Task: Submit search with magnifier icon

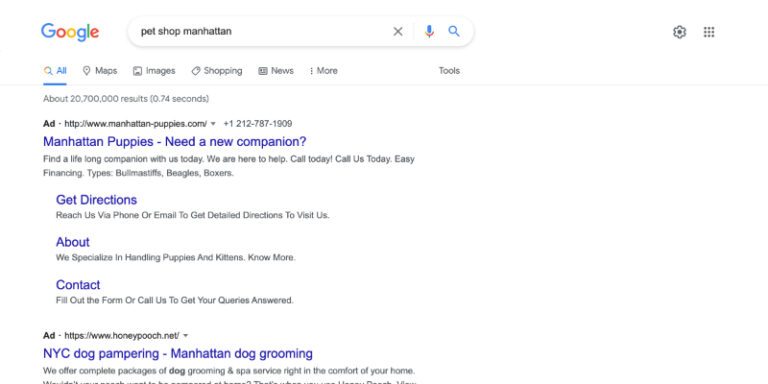Action: pos(454,32)
